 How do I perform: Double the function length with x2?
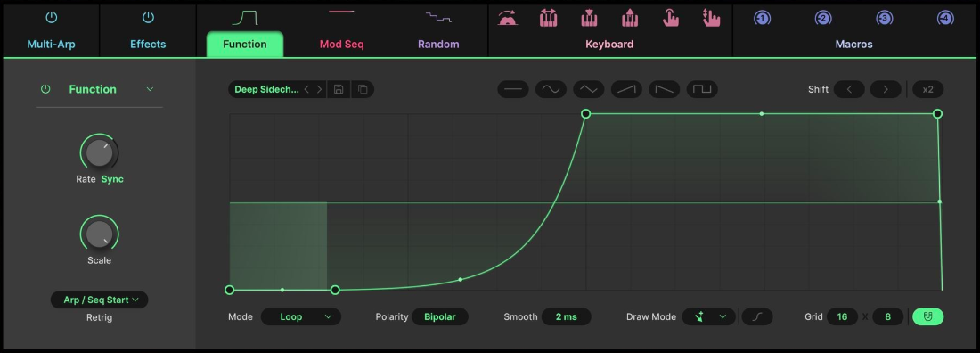[927, 89]
